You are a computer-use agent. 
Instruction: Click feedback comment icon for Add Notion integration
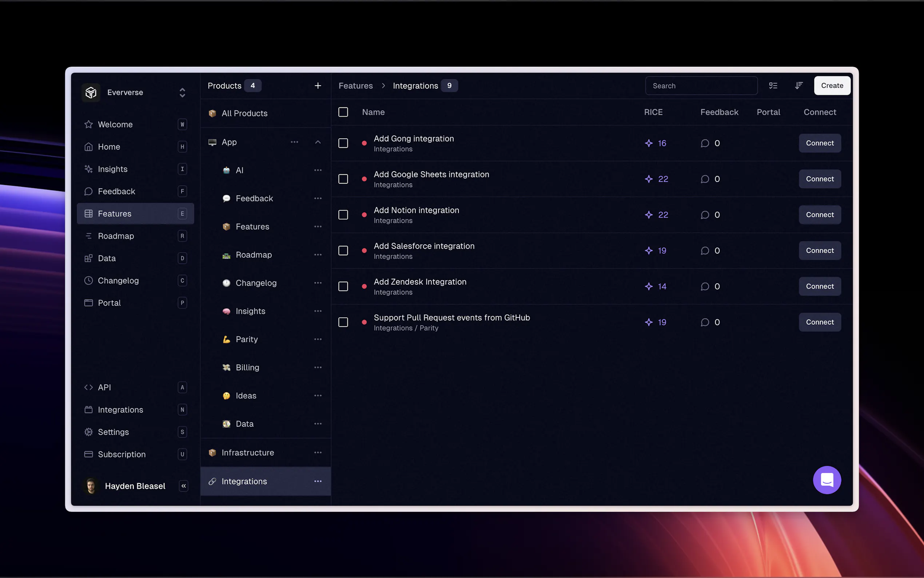click(x=705, y=215)
